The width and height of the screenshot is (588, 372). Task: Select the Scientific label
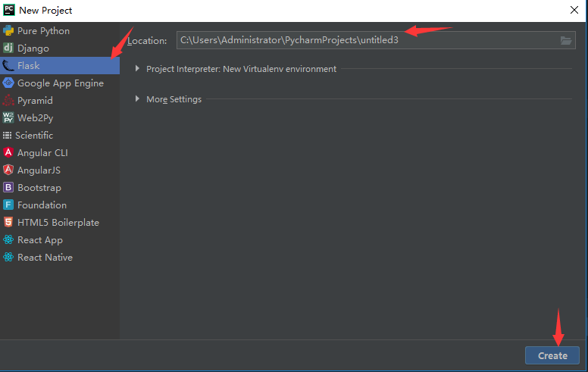click(x=34, y=136)
